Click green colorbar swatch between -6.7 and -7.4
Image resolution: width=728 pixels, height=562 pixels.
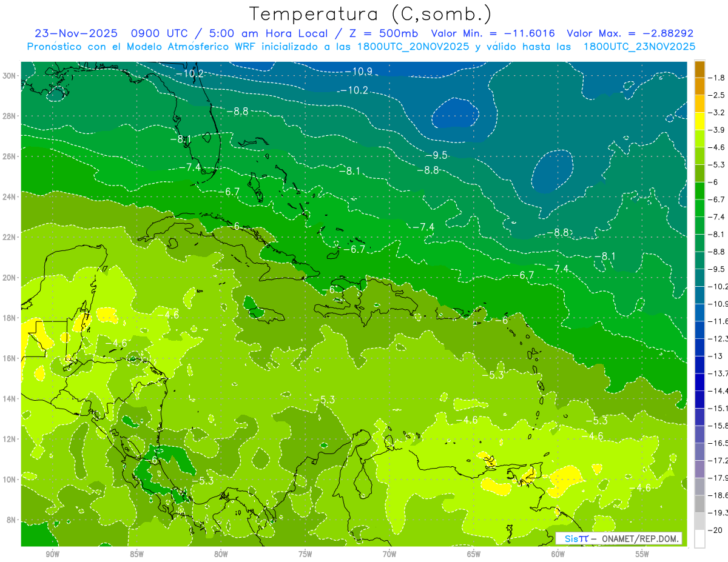pyautogui.click(x=699, y=208)
